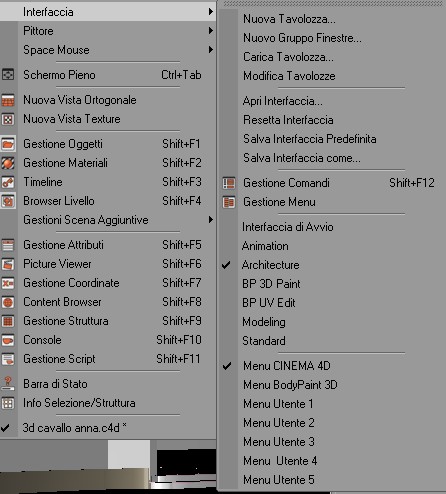Image resolution: width=446 pixels, height=494 pixels.
Task: Select Menu Utente 2
Action: coord(279,423)
